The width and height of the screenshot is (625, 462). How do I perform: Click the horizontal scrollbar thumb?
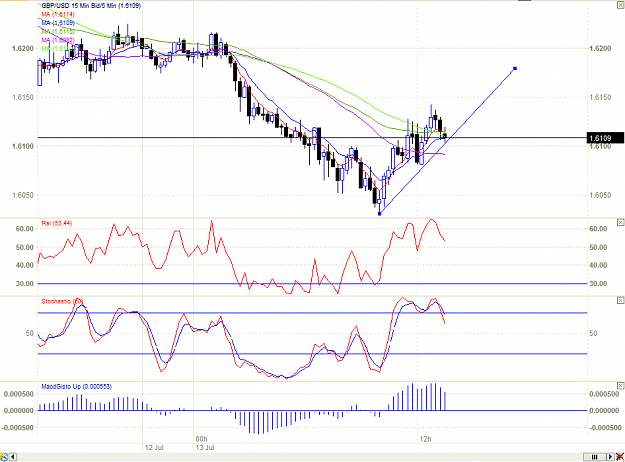pos(594,457)
